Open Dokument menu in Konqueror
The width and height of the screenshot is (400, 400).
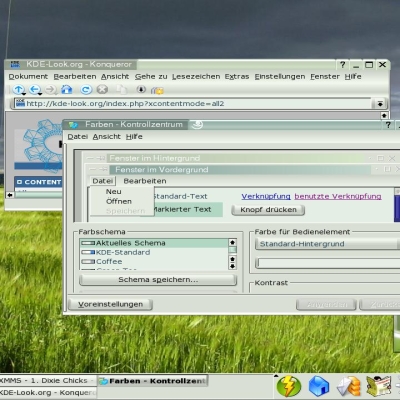tap(28, 77)
